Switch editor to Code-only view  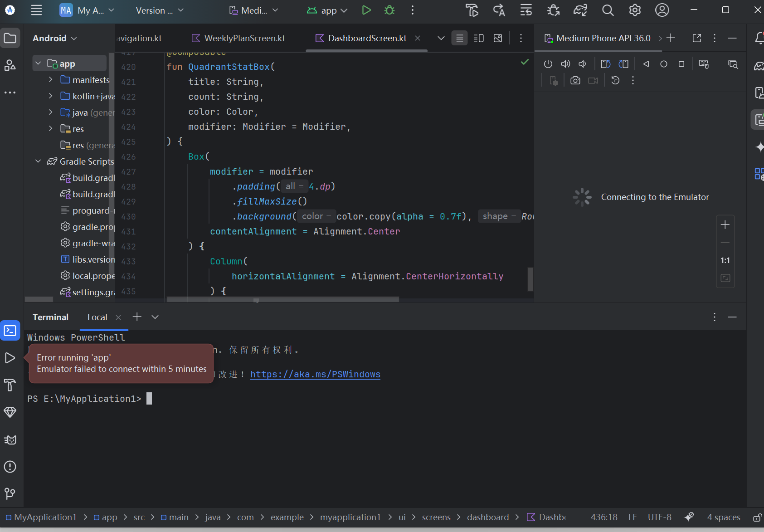(x=459, y=38)
